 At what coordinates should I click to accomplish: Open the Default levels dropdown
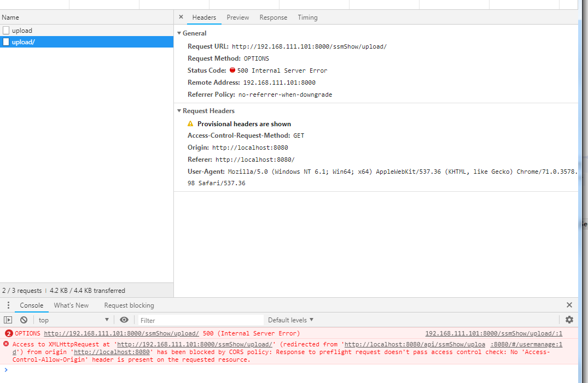coord(290,320)
